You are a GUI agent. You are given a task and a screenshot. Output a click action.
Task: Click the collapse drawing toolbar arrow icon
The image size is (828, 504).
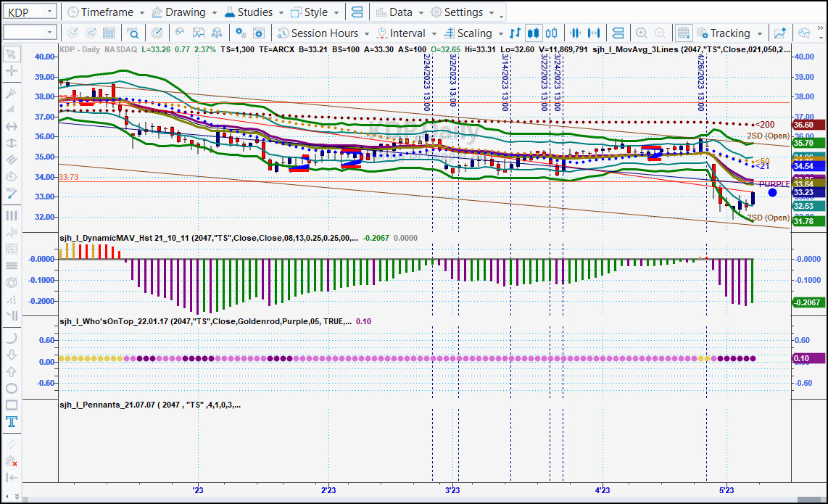[11, 478]
